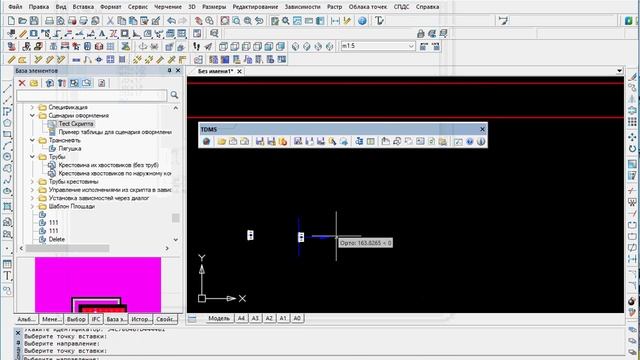
Task: Click the Cut scissors icon
Action: coord(110,20)
